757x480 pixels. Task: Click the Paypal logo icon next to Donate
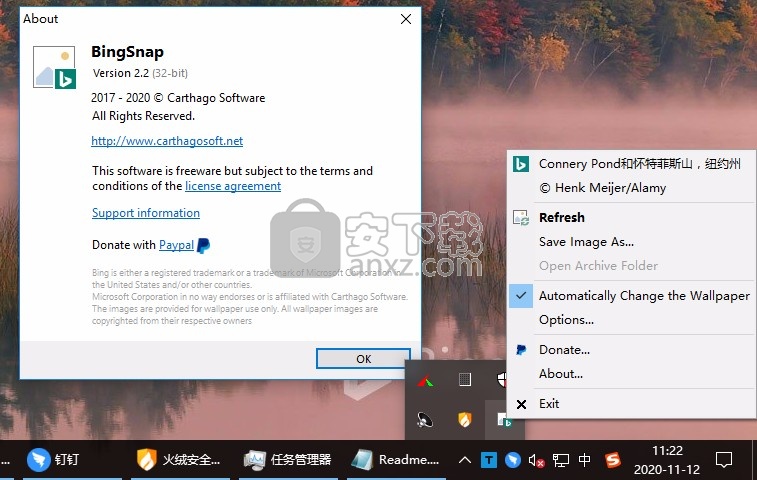point(204,245)
